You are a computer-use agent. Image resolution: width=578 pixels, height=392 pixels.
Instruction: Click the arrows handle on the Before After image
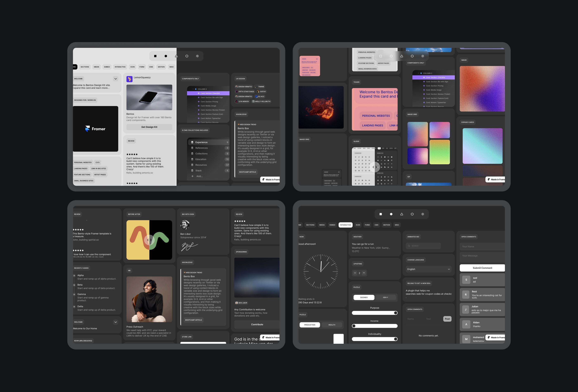(149, 240)
